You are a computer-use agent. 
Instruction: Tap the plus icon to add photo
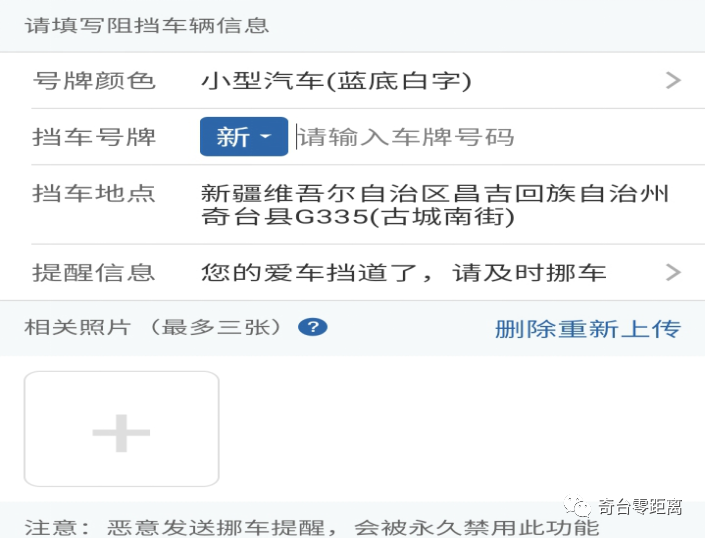[121, 432]
